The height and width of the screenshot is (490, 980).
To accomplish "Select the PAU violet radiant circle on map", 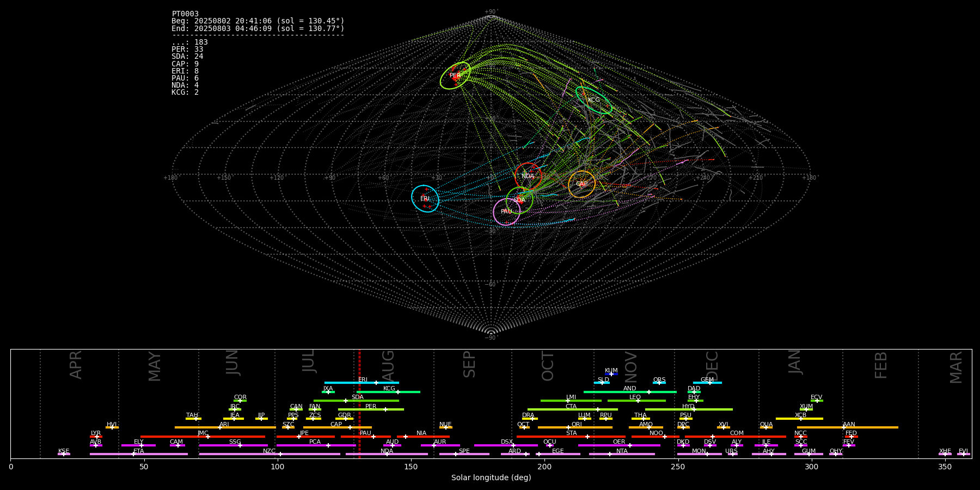I will 506,212.
